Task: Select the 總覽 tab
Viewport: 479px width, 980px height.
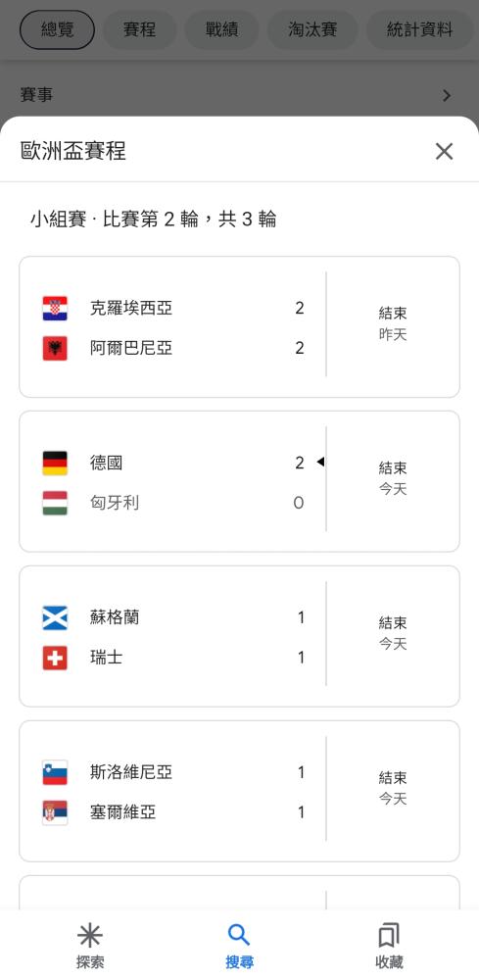Action: 58,29
